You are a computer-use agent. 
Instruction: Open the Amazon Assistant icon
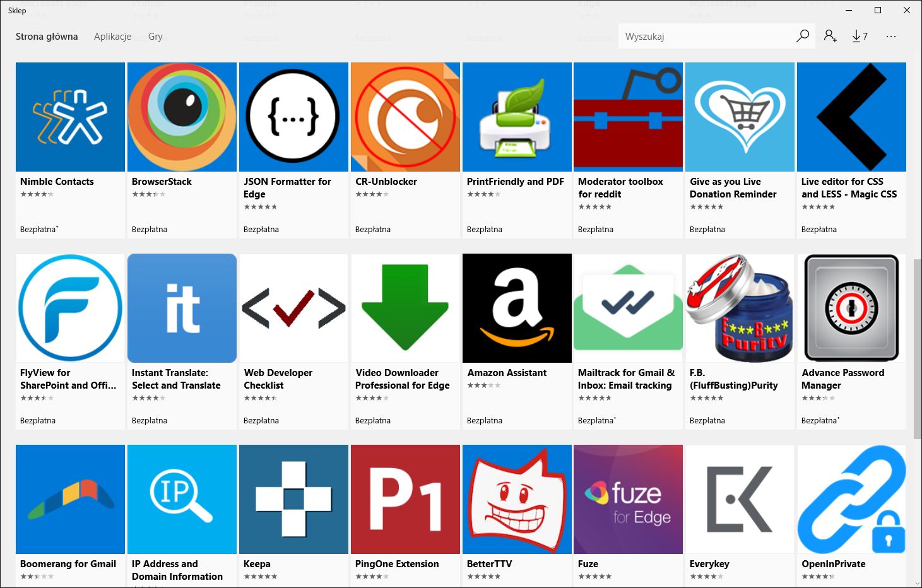(x=517, y=308)
